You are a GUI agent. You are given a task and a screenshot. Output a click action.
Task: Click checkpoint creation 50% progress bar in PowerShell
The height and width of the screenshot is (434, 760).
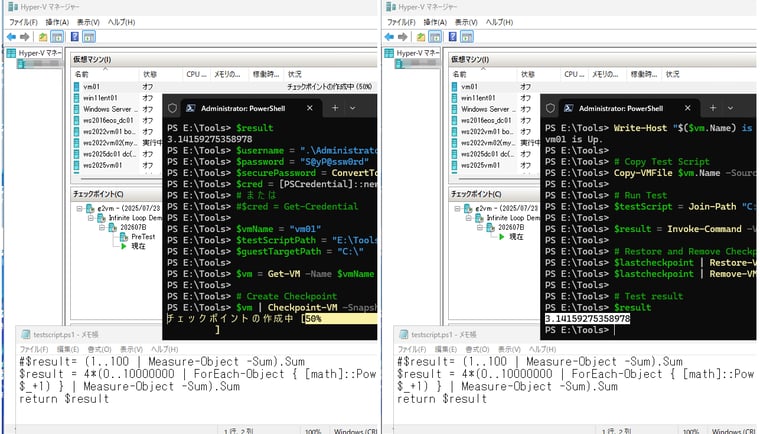click(339, 319)
